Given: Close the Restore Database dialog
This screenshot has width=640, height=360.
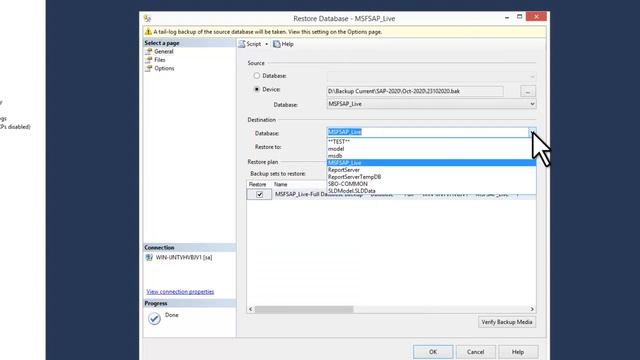Looking at the screenshot, I should (536, 17).
